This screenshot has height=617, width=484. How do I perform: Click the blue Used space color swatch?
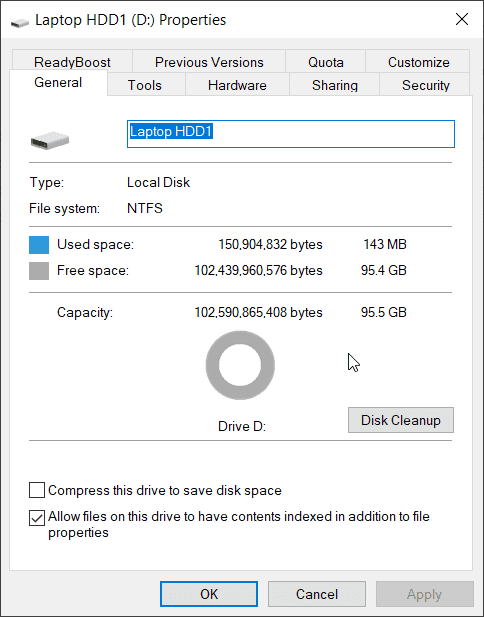point(39,245)
